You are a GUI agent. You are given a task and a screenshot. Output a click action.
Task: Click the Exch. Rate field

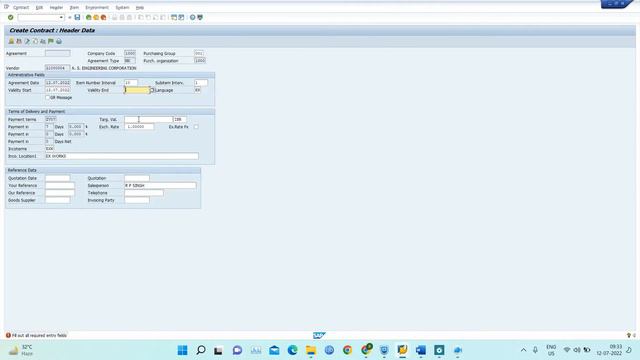tap(139, 127)
